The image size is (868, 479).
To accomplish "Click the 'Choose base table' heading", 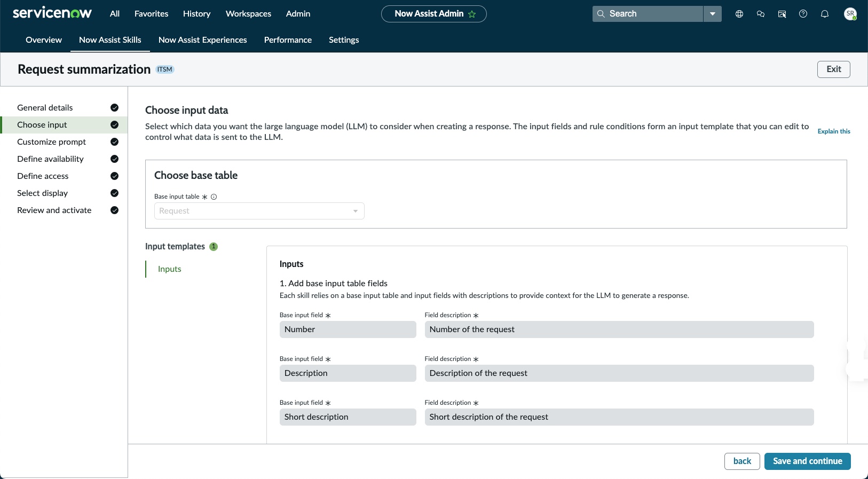I will click(196, 176).
